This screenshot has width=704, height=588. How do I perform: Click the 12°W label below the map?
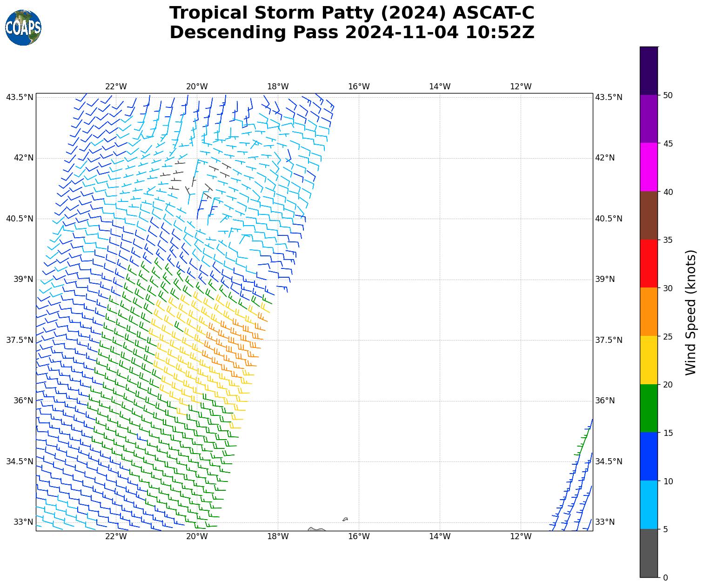[x=521, y=536]
